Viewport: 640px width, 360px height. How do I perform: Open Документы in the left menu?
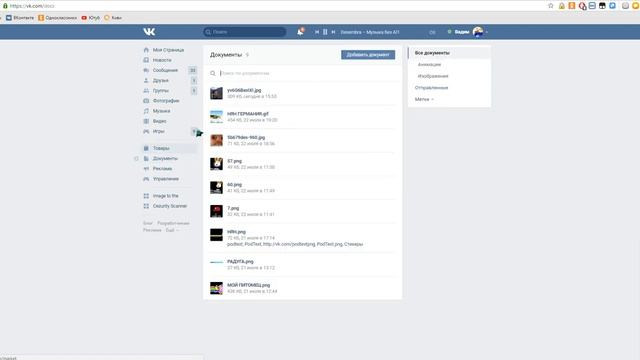click(165, 158)
